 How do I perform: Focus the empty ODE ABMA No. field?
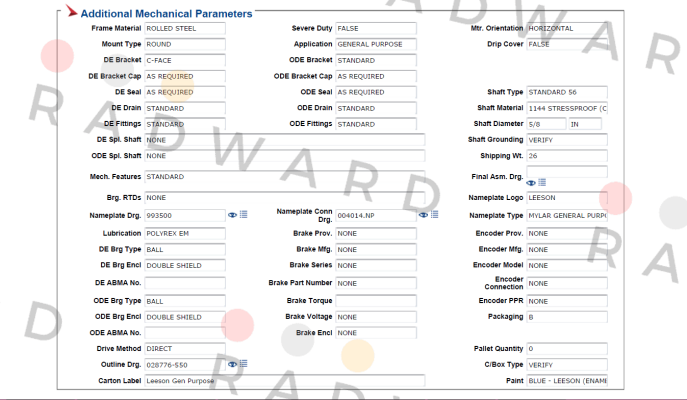click(x=185, y=333)
